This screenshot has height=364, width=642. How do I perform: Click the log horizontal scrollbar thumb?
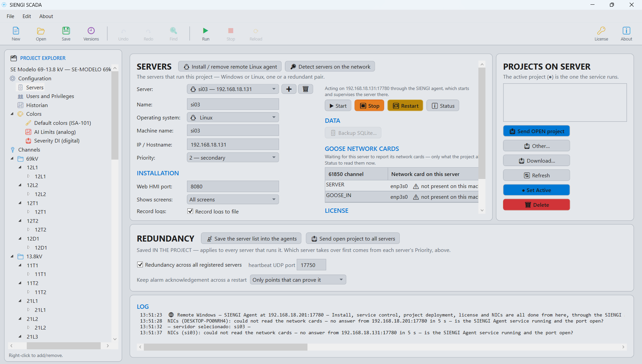(x=225, y=347)
